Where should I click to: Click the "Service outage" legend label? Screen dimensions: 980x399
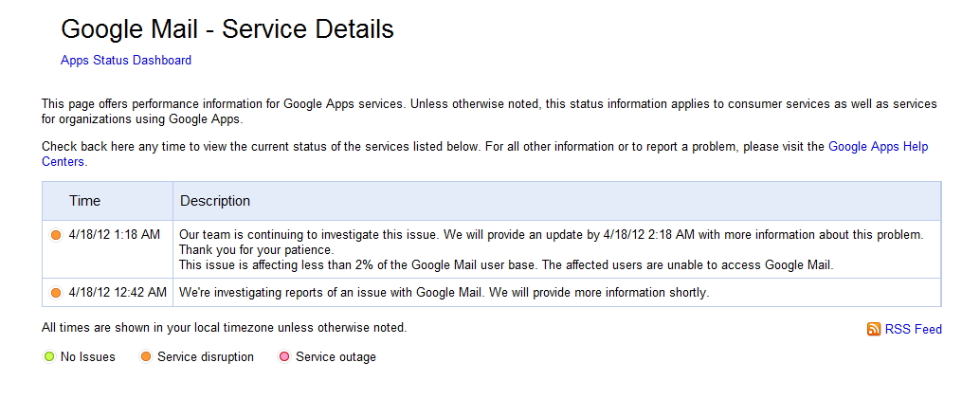click(336, 357)
